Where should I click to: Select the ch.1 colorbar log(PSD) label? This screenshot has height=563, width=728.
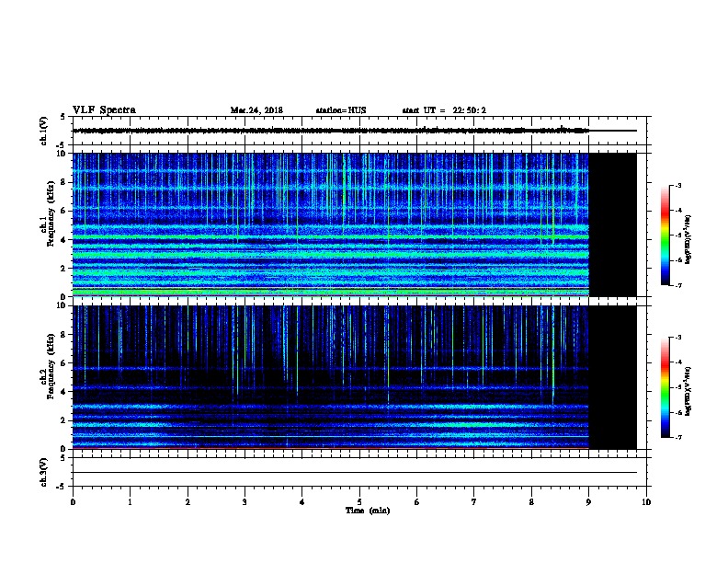[688, 239]
